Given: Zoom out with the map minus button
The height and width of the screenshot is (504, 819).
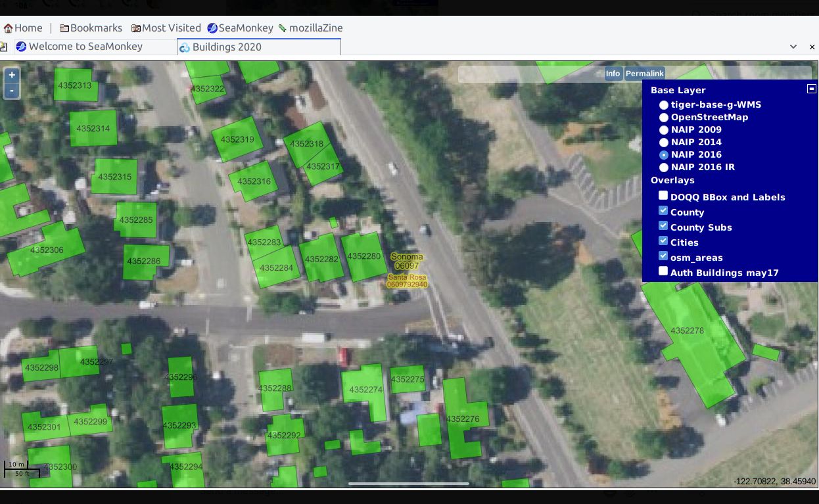Looking at the screenshot, I should click(x=11, y=91).
